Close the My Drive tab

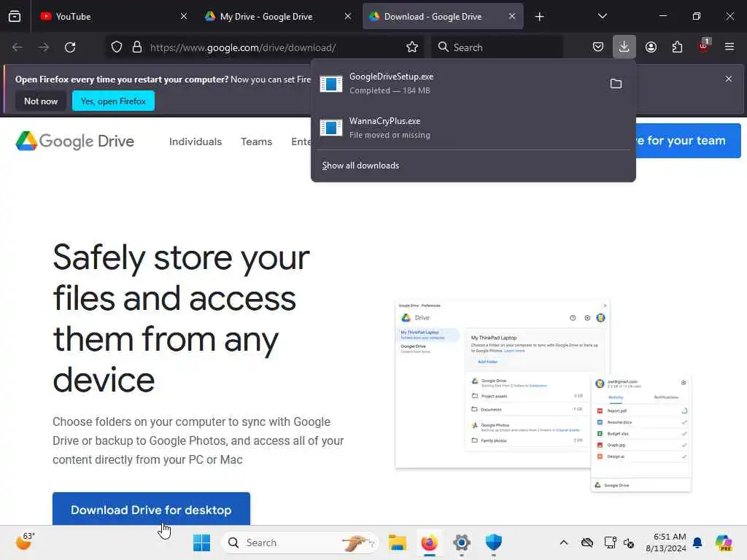point(348,16)
